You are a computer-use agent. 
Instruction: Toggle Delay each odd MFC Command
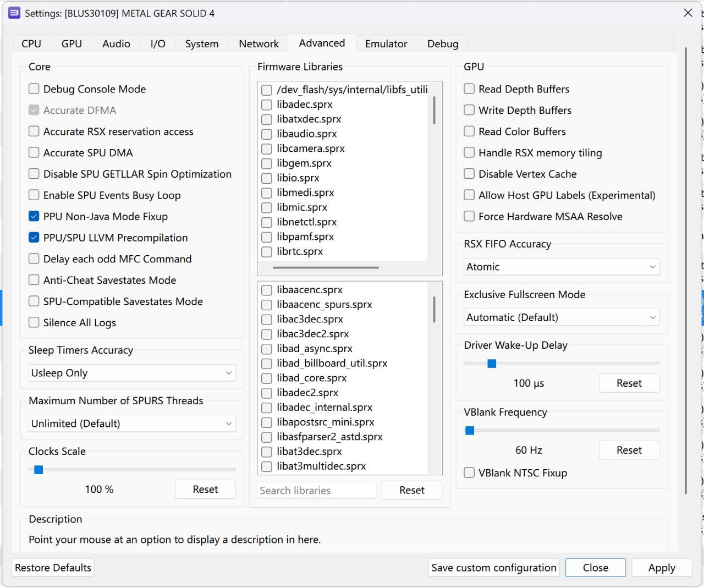coord(34,259)
